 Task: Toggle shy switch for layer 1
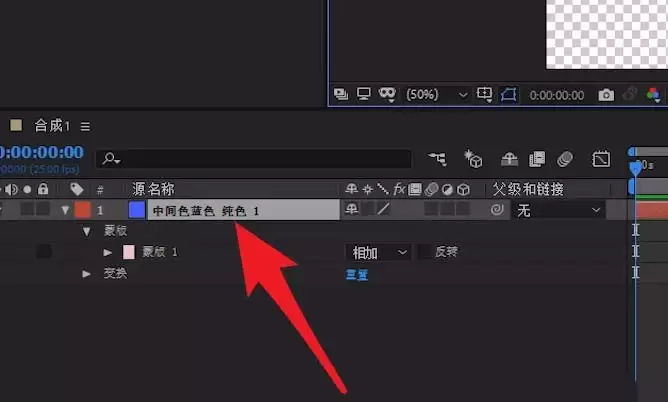pos(351,209)
